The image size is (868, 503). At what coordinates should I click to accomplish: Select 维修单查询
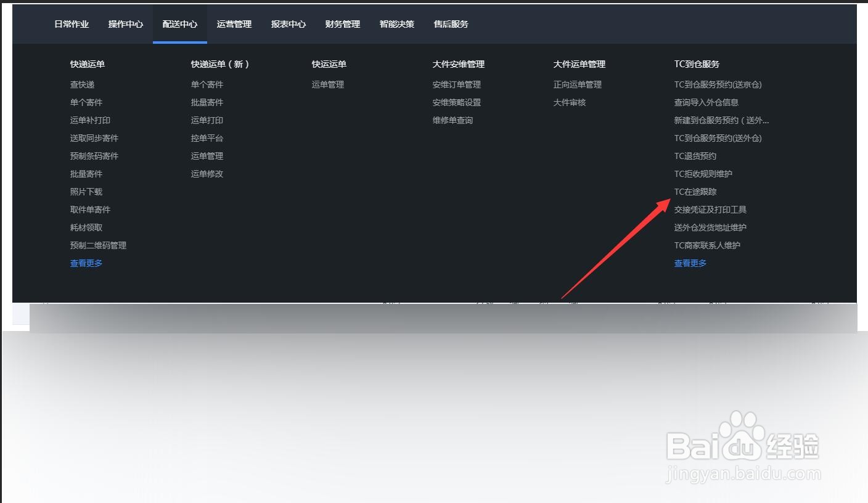coord(452,120)
